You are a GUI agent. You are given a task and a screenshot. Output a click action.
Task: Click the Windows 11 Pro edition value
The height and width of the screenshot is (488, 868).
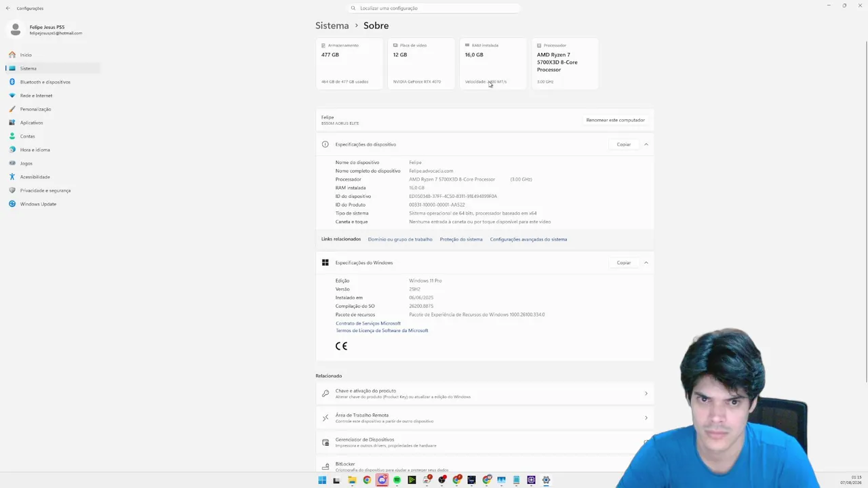(x=425, y=281)
